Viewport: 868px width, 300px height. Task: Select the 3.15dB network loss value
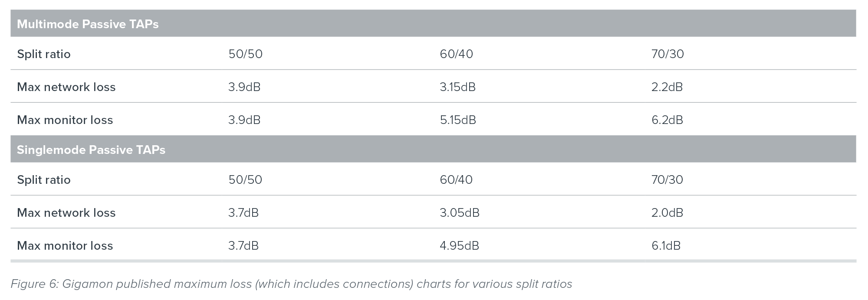point(457,87)
